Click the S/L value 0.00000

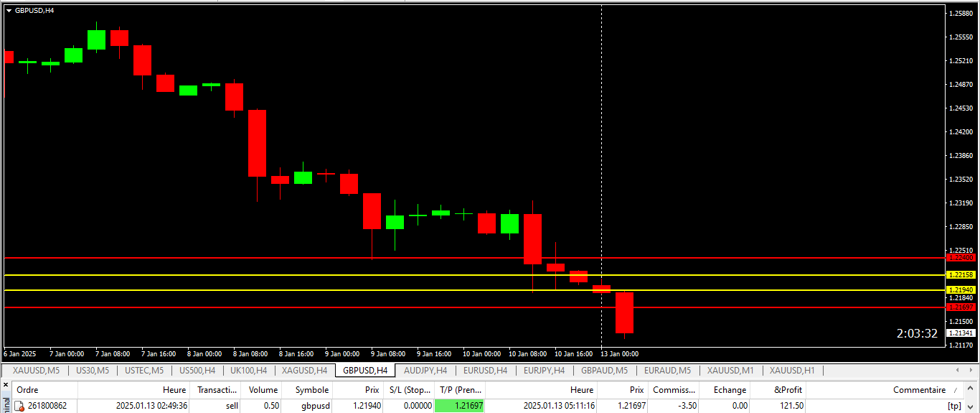[416, 406]
